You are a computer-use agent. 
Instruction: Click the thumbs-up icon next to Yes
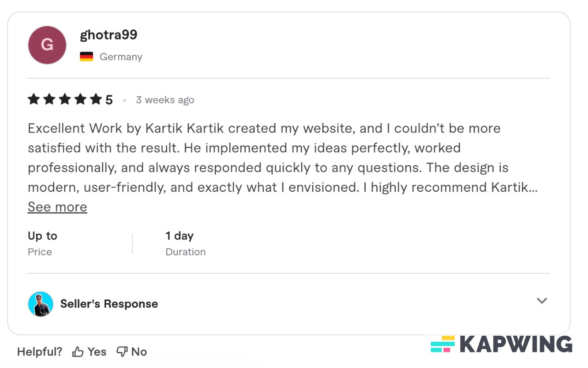coord(77,351)
